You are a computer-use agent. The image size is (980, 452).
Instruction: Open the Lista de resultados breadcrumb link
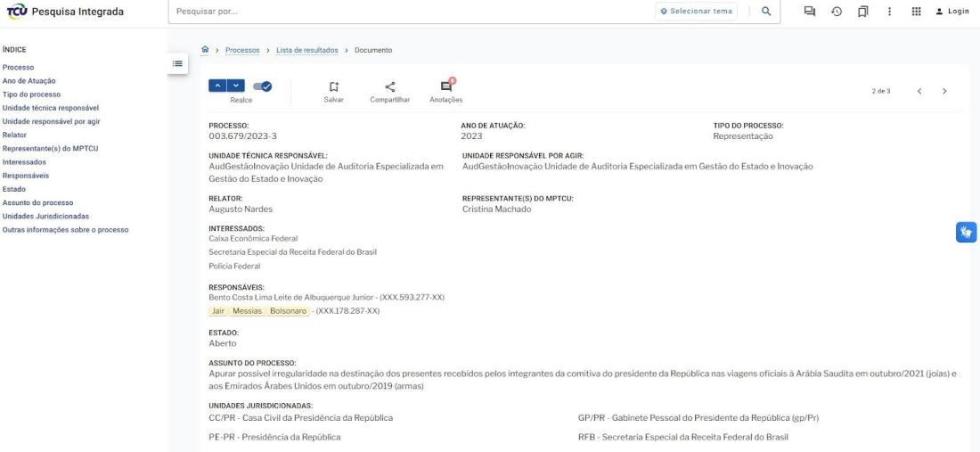coord(307,50)
